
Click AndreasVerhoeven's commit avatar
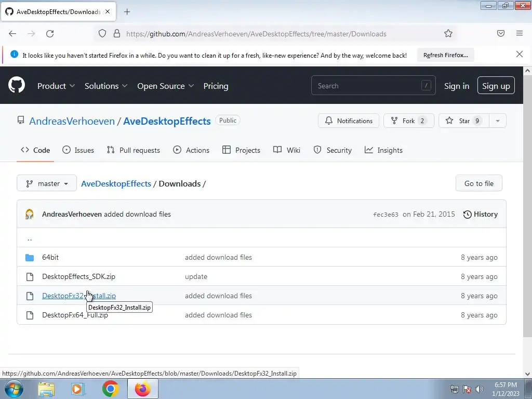click(x=30, y=214)
